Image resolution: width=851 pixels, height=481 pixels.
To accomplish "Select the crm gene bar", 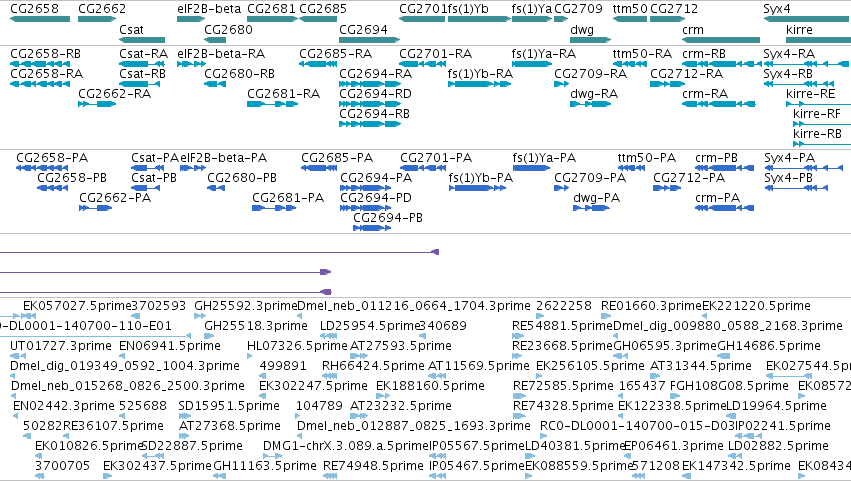I will click(x=721, y=40).
